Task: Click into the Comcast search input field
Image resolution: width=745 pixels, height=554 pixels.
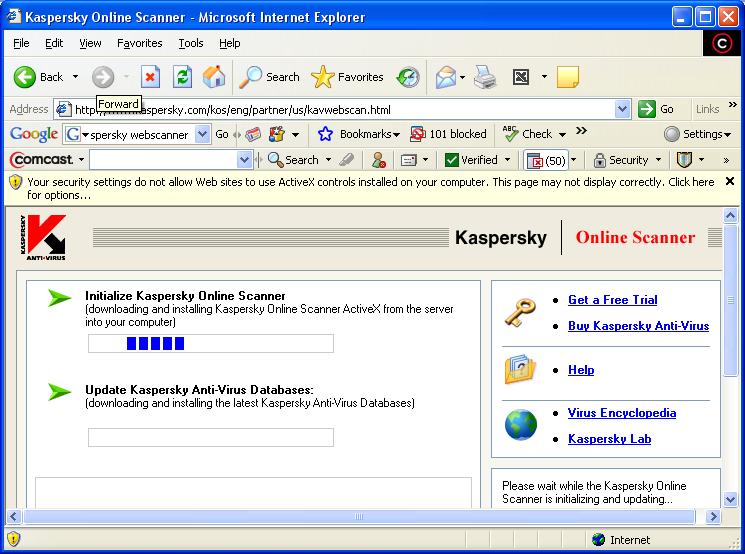Action: point(163,160)
